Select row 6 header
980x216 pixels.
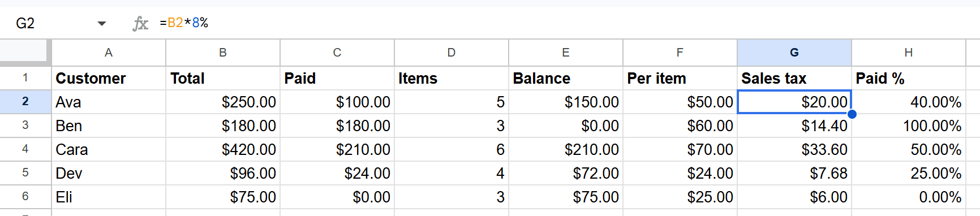pyautogui.click(x=25, y=197)
